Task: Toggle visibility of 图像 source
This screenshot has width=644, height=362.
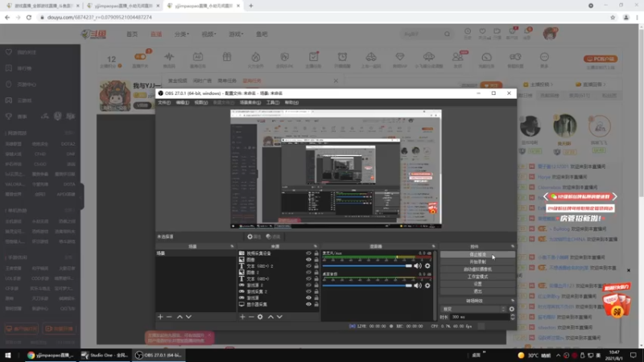Action: coord(308,260)
